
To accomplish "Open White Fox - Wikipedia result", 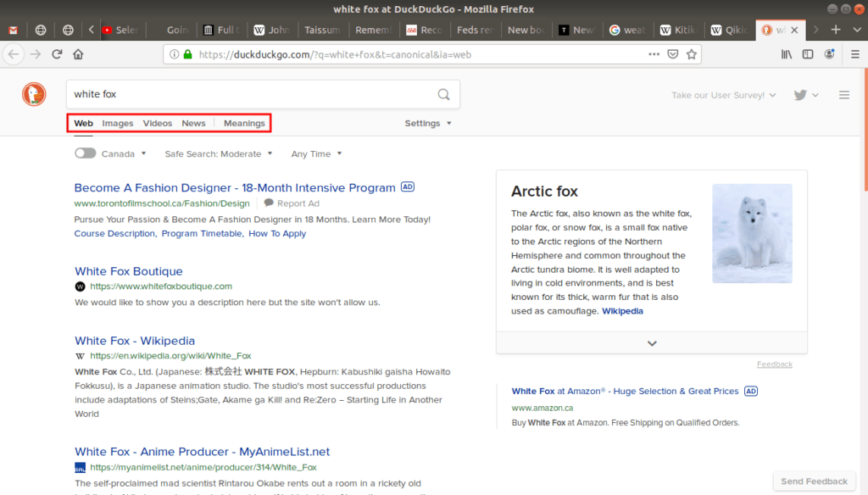I will coord(135,341).
